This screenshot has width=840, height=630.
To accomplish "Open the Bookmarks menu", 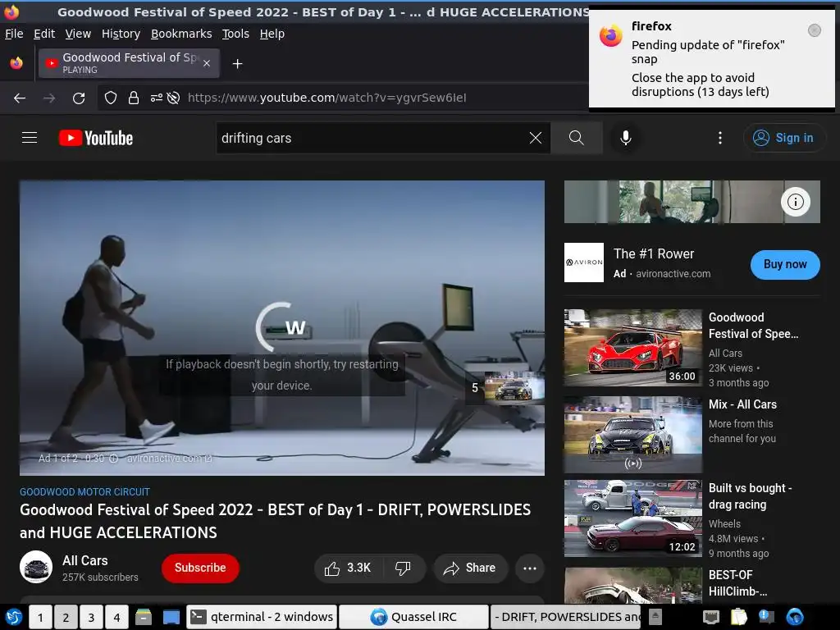I will point(181,34).
